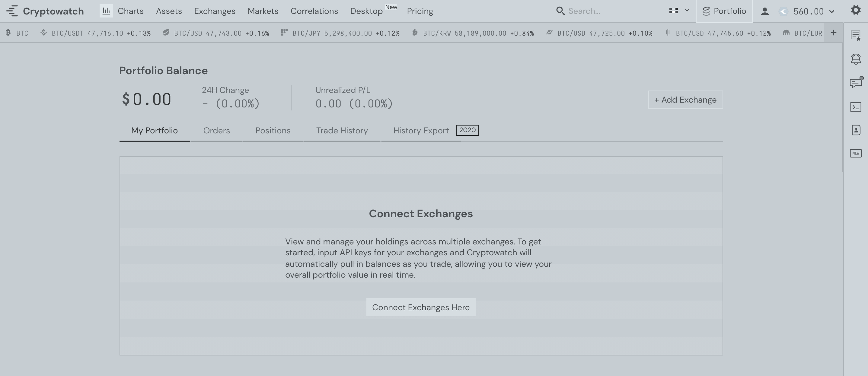Click the Bitcoin icon in ticker bar
The width and height of the screenshot is (868, 376).
pos(8,32)
